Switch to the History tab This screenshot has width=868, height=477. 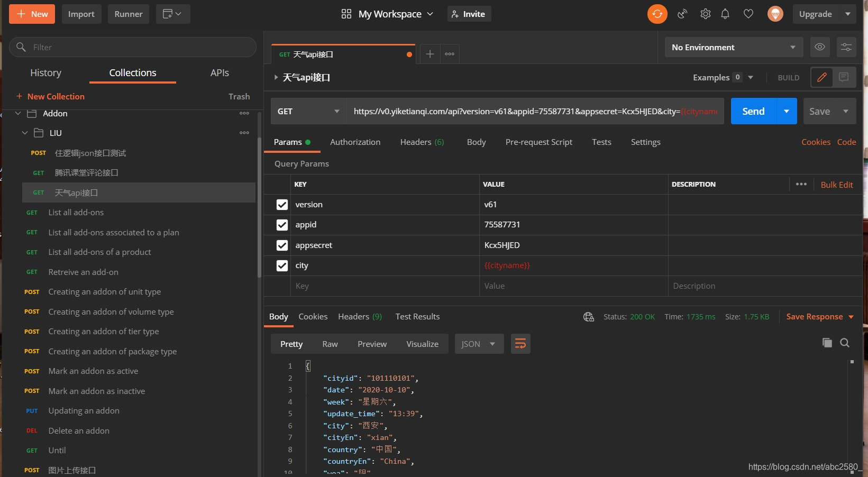point(45,73)
